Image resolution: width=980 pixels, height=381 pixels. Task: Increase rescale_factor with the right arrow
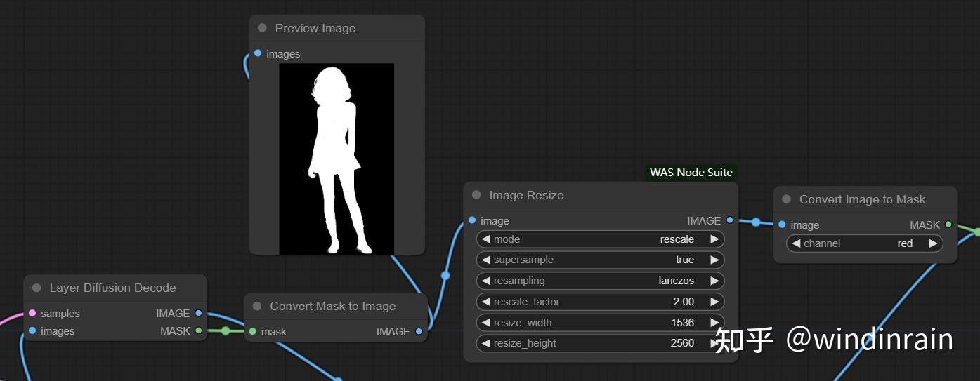click(x=714, y=302)
